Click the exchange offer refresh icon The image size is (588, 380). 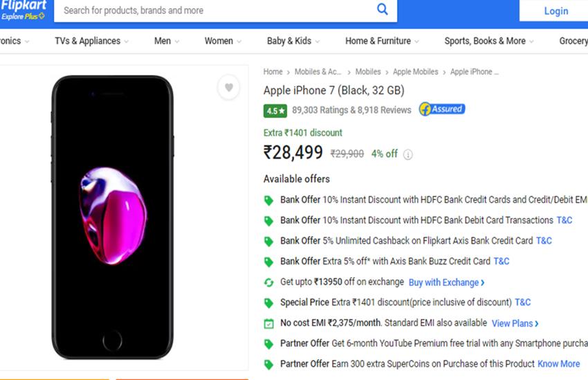click(x=269, y=282)
